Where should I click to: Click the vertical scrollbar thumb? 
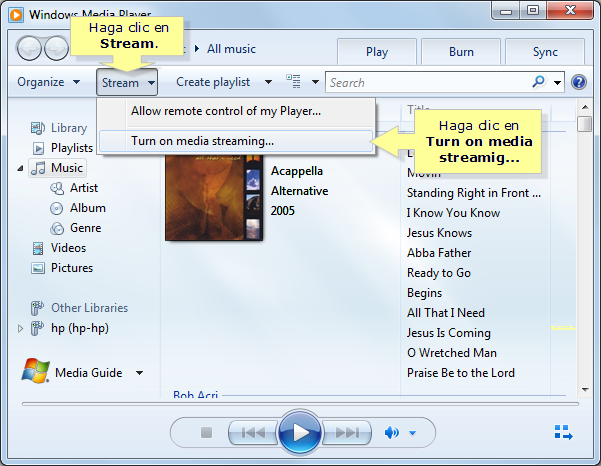(585, 124)
